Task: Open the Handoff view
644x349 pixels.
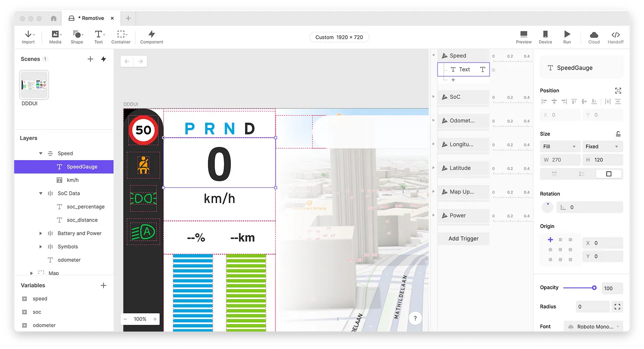Action: 615,37
